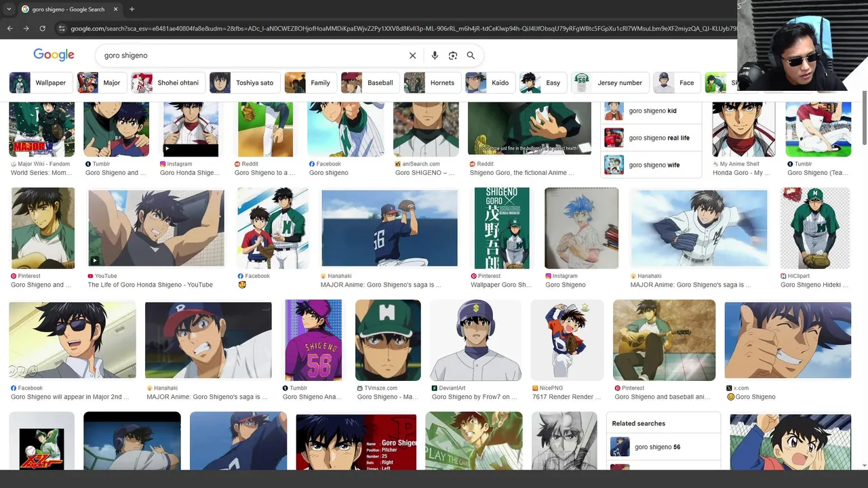
Task: Open suggestion goro shigeno wife
Action: coord(651,165)
